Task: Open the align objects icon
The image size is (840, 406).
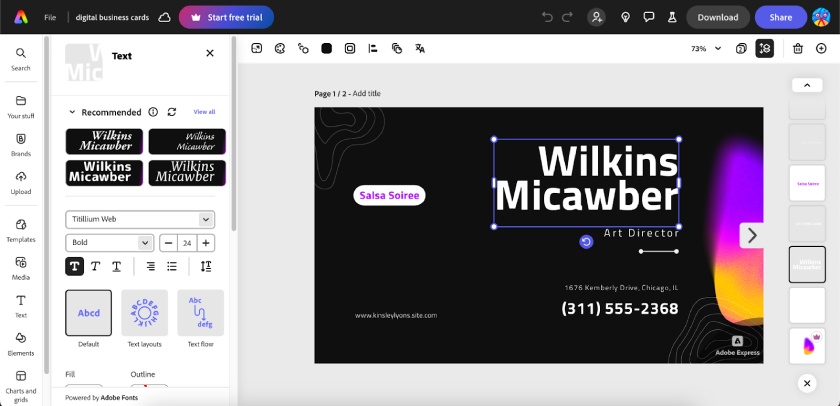Action: pos(373,48)
